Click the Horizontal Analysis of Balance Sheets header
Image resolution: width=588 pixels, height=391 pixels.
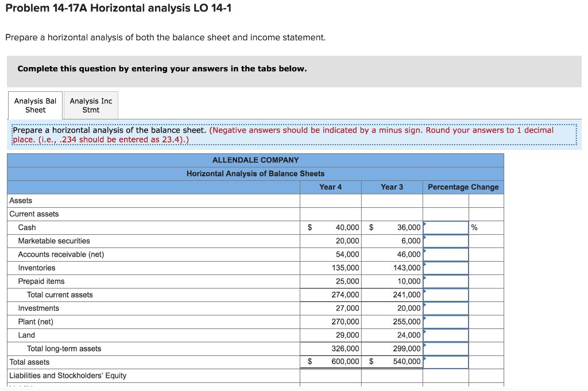pos(256,173)
